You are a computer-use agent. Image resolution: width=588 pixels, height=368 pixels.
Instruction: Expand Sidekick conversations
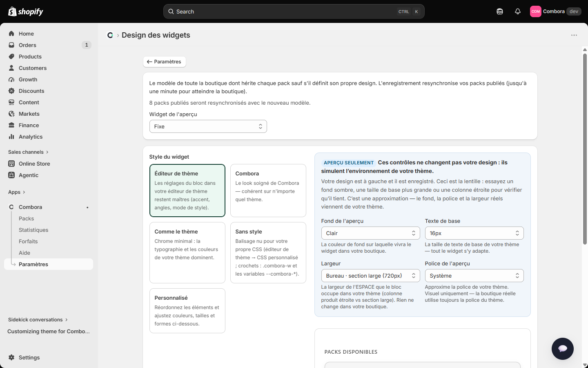(38, 320)
